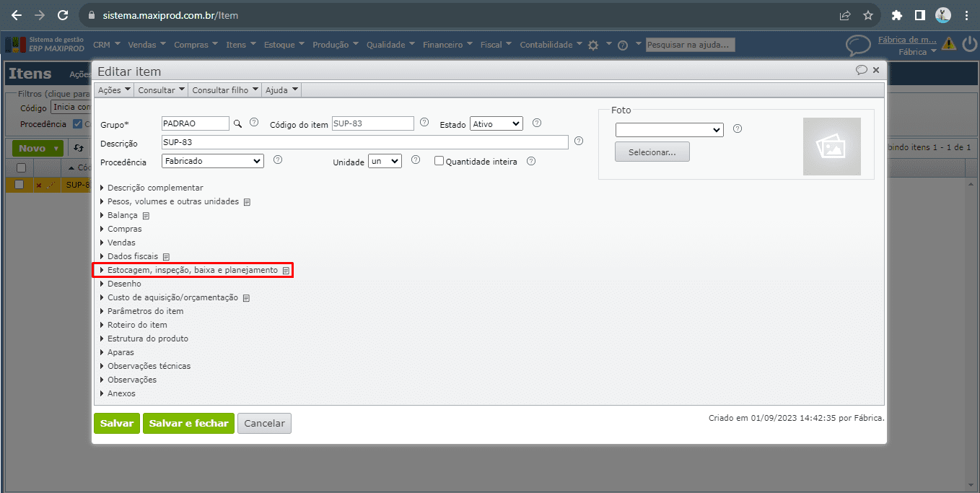Click the red delete X on SUP-83 row
The height and width of the screenshot is (493, 980).
coord(38,186)
